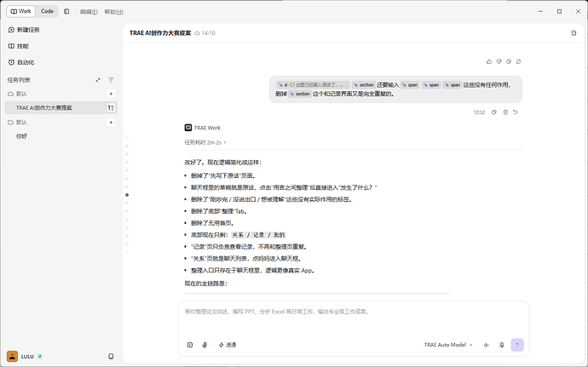Screen dimensions: 588x367
Task: Collapse all groups in 任务列表
Action: (98, 80)
